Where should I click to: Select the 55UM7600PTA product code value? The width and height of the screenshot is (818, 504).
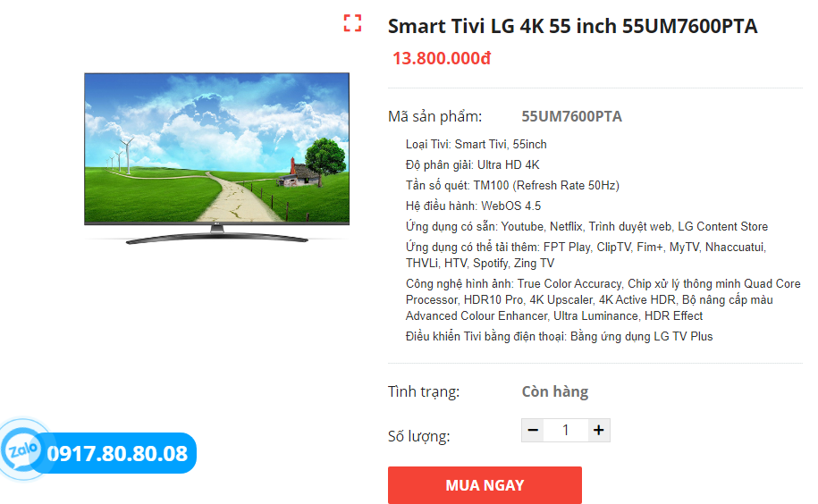point(572,116)
